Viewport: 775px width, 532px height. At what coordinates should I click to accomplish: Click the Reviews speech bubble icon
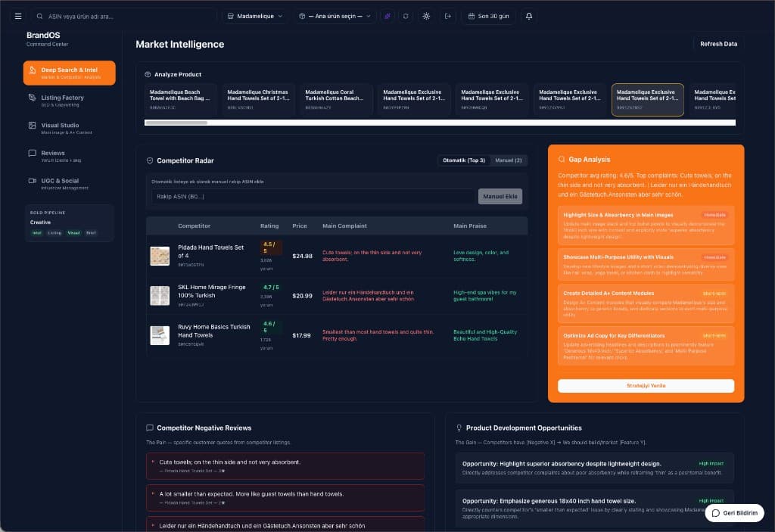[32, 154]
